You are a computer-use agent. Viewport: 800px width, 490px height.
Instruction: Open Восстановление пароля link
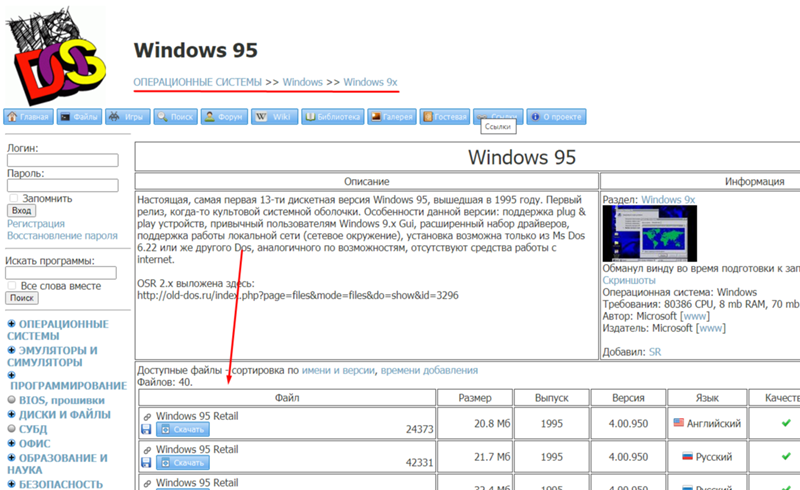pos(62,236)
